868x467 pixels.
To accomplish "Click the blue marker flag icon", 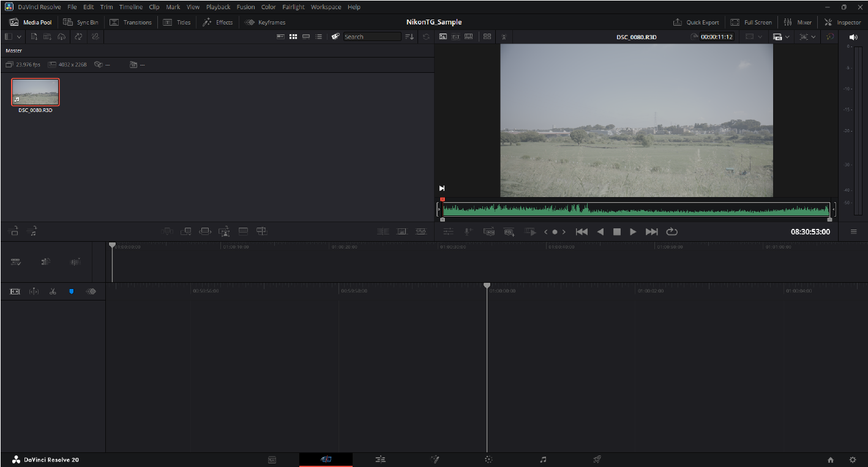I will pos(71,291).
